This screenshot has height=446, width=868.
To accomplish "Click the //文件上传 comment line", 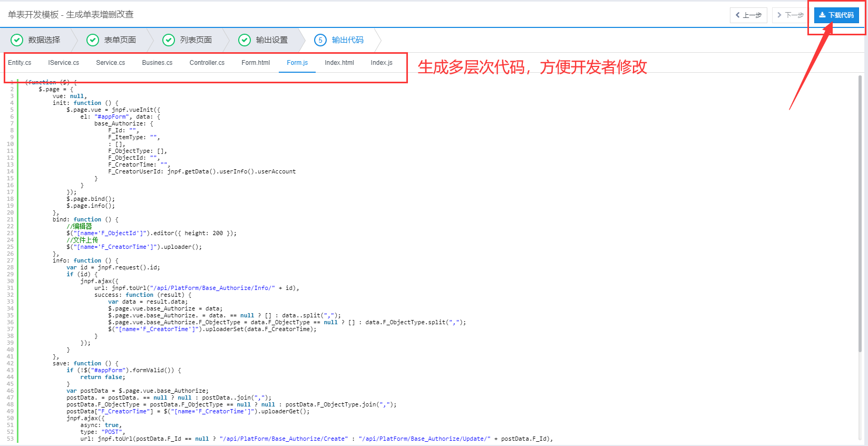I will (82, 240).
